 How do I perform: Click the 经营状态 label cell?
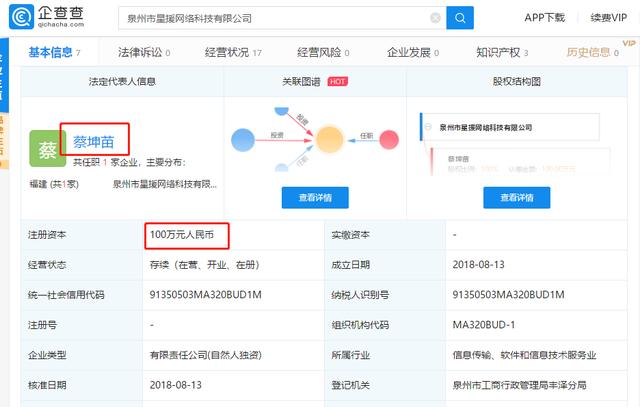coord(82,265)
